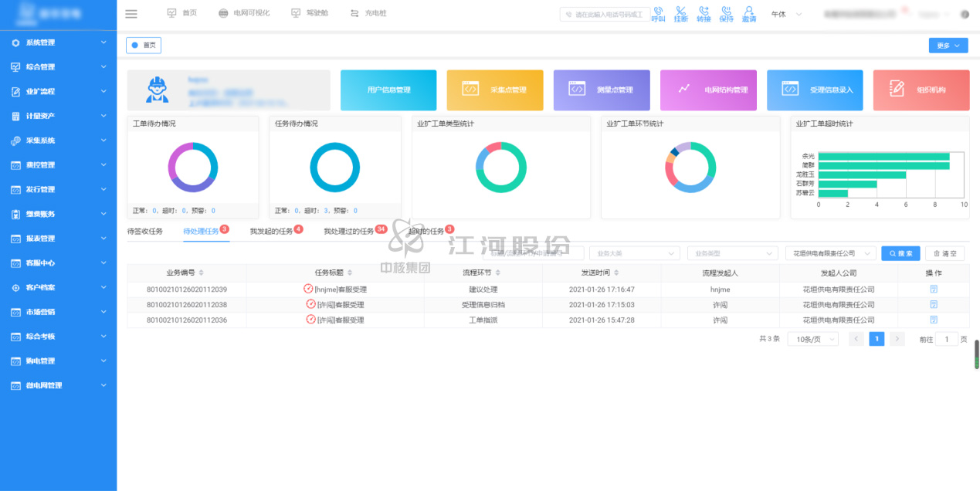Click the 搜索 search button
Viewport: 980px width, 491px height.
pos(900,253)
